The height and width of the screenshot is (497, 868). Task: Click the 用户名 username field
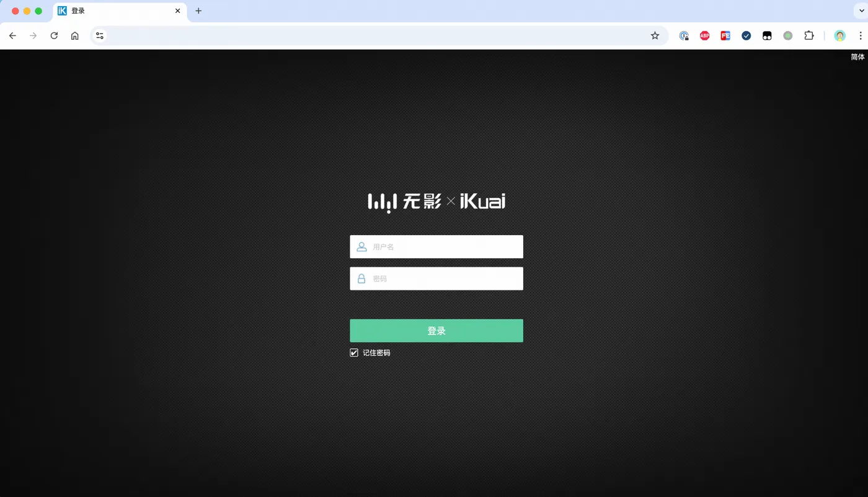coord(436,247)
